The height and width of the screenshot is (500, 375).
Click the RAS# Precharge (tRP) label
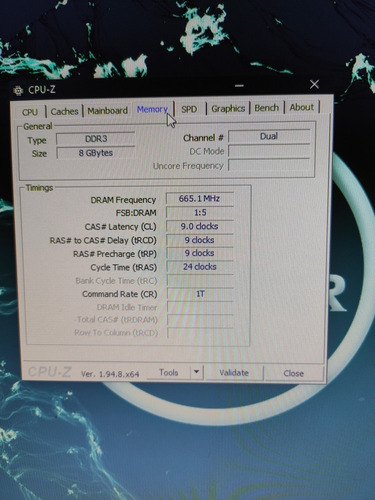pos(115,254)
